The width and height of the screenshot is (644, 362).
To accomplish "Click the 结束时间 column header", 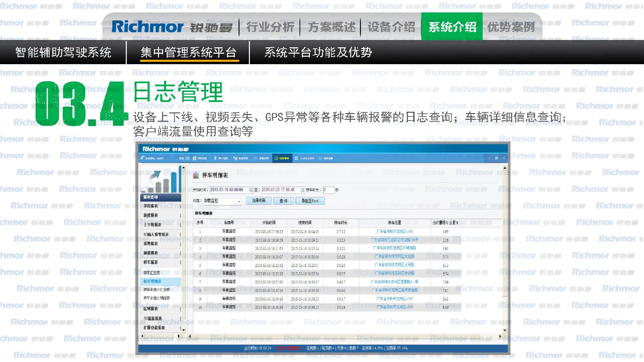I will 305,222.
